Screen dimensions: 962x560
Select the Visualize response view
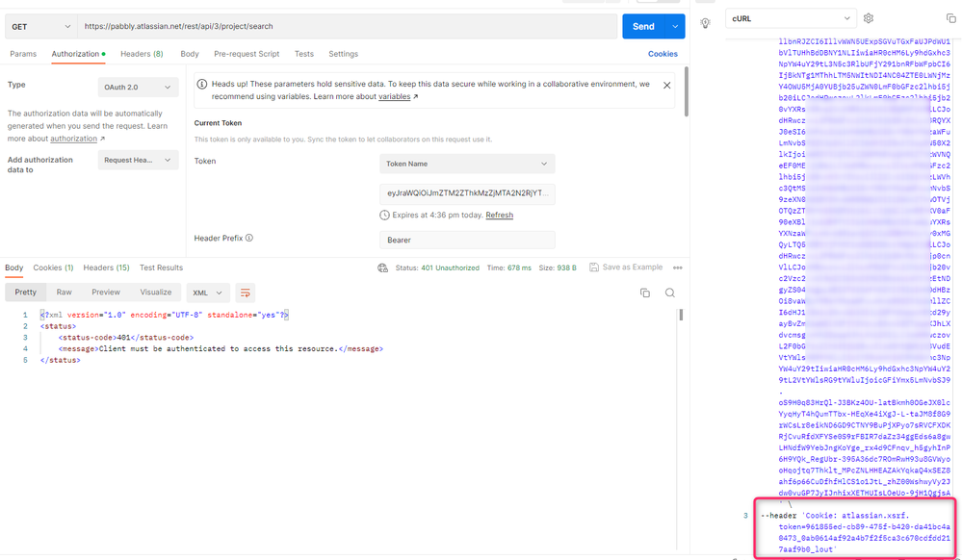click(156, 293)
